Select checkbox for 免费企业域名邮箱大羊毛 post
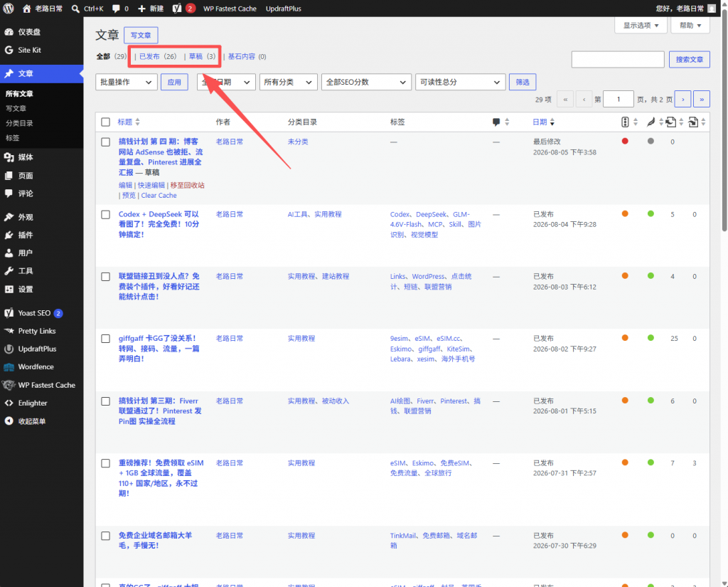 105,536
